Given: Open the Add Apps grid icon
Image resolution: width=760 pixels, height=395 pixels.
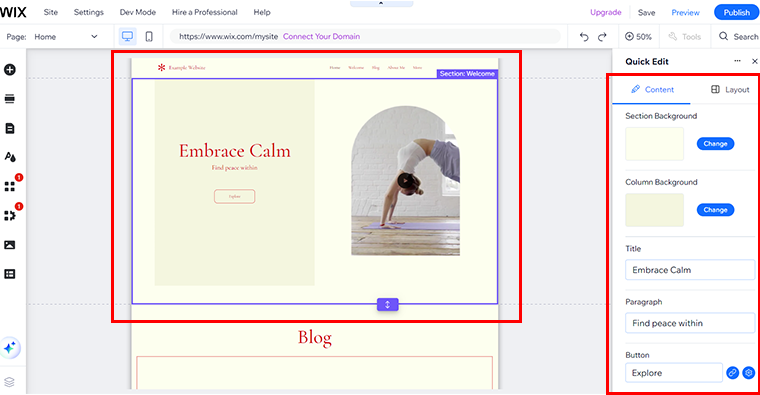Looking at the screenshot, I should [10, 187].
